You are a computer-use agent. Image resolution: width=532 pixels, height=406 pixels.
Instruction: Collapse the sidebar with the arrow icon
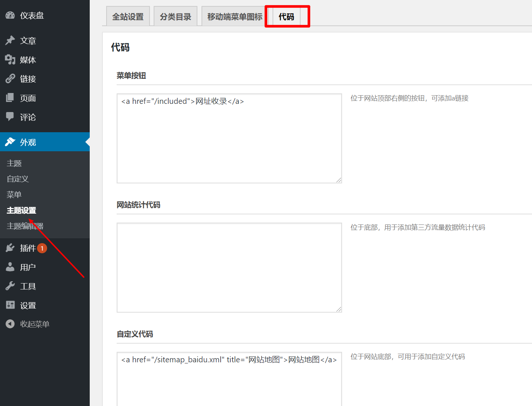pyautogui.click(x=10, y=324)
